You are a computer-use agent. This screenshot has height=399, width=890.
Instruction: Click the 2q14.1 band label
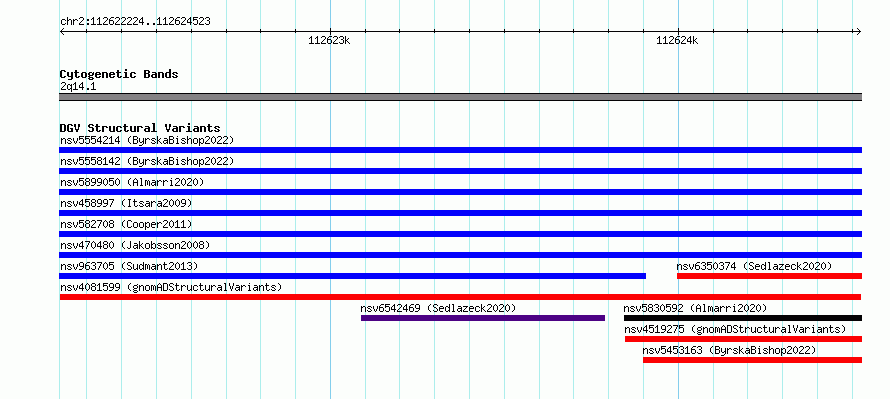pos(78,86)
